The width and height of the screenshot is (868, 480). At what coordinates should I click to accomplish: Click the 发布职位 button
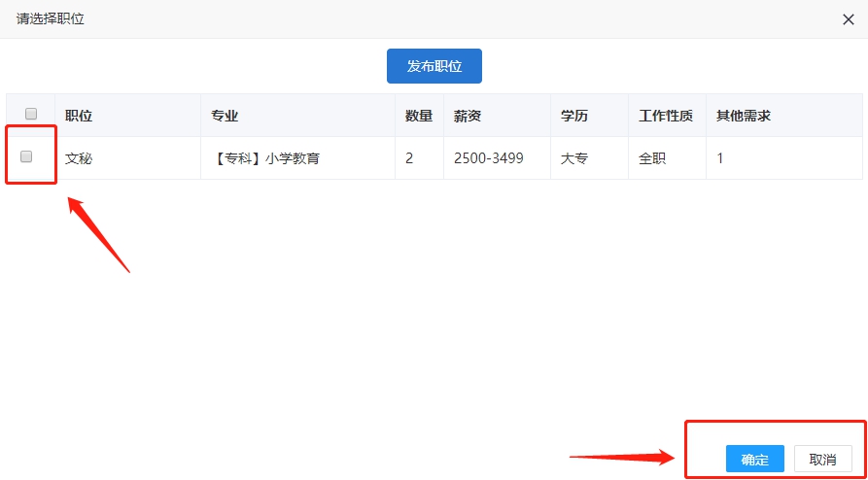pyautogui.click(x=434, y=66)
